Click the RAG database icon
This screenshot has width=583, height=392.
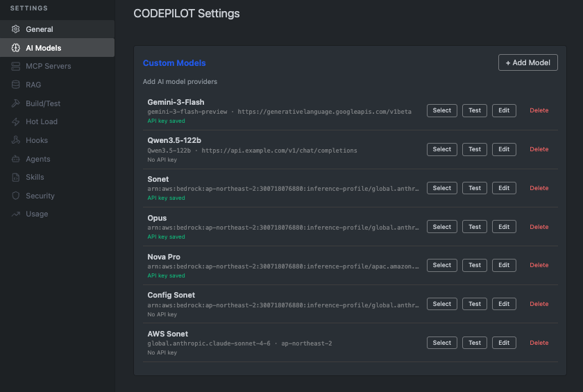(15, 85)
